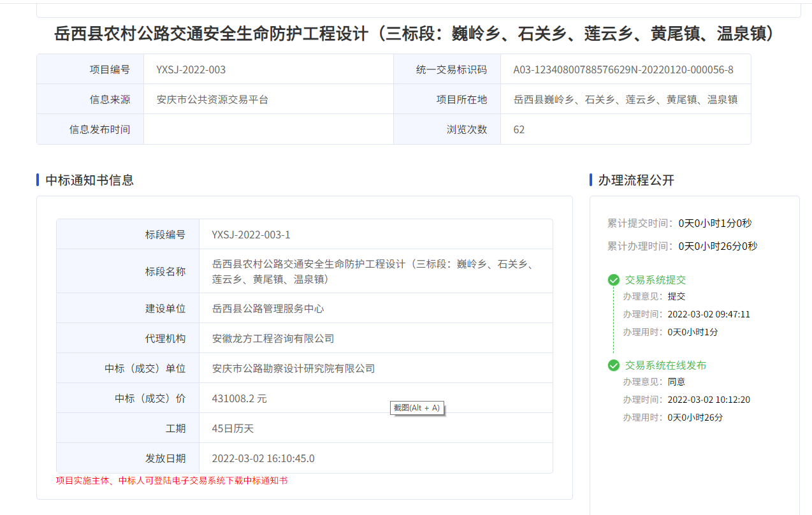Image resolution: width=812 pixels, height=515 pixels.
Task: Click the 截图(Alt + A) tooltip
Action: click(417, 408)
